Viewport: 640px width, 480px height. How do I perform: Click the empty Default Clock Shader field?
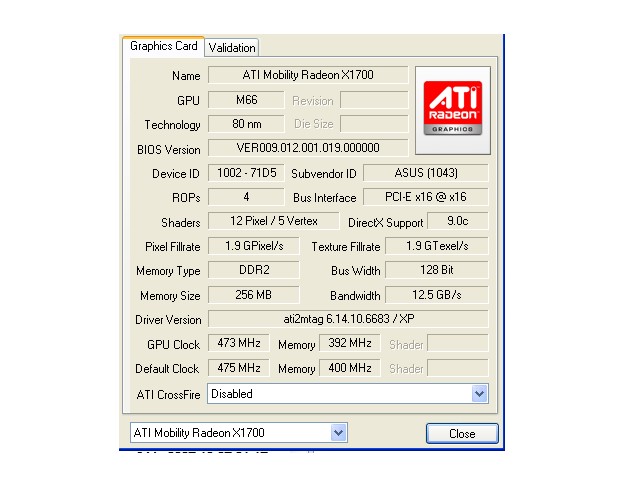(x=458, y=368)
